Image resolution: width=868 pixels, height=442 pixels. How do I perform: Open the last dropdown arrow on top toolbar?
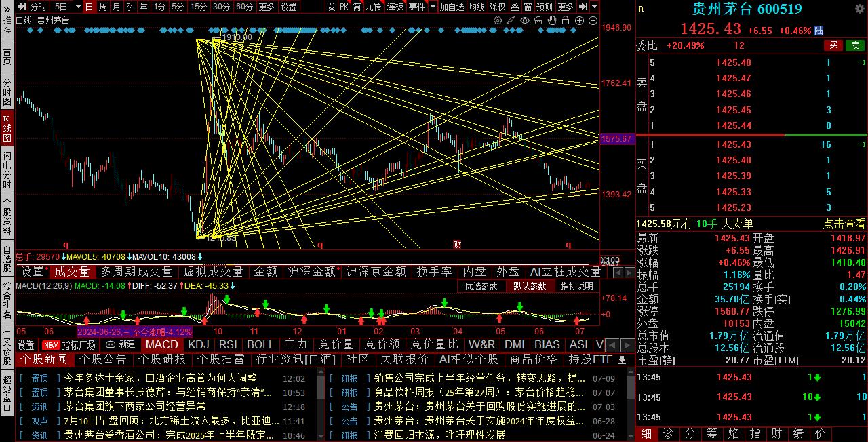pos(595,6)
